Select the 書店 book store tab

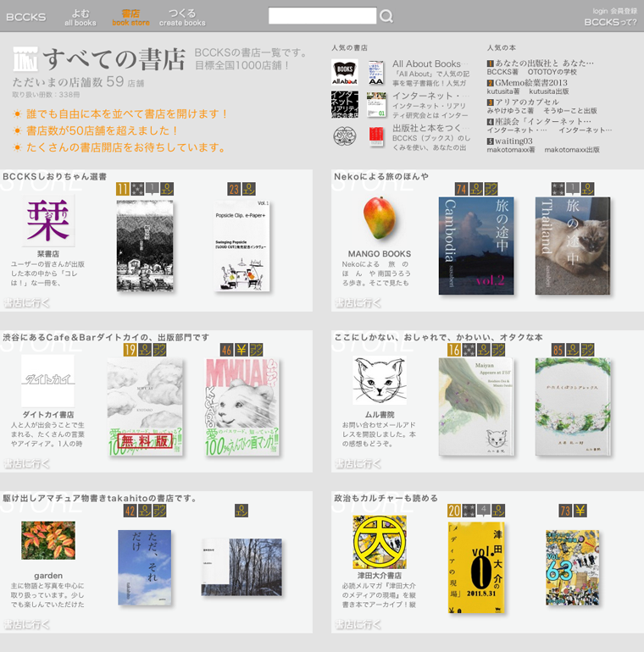[x=130, y=17]
